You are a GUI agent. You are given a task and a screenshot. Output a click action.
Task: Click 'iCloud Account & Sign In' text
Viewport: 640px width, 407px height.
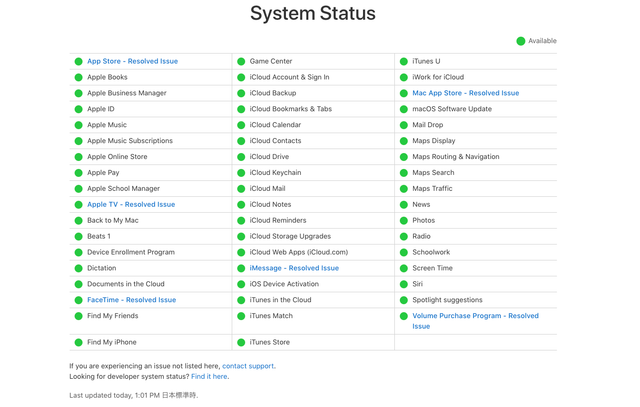click(x=289, y=77)
